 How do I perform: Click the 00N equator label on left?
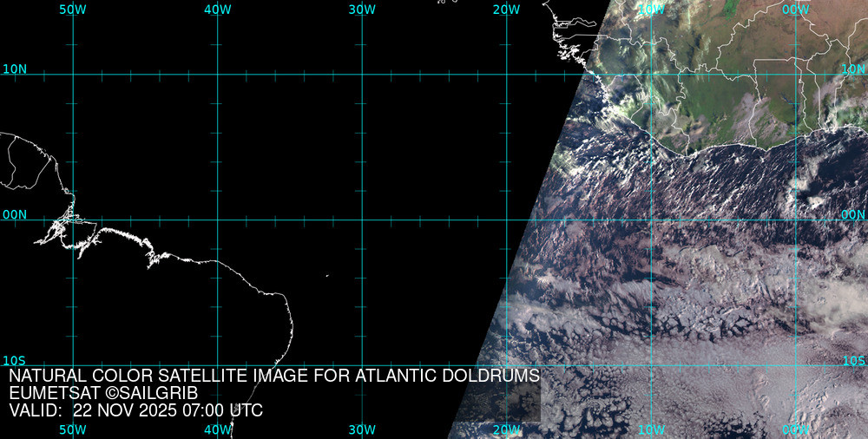[15, 214]
